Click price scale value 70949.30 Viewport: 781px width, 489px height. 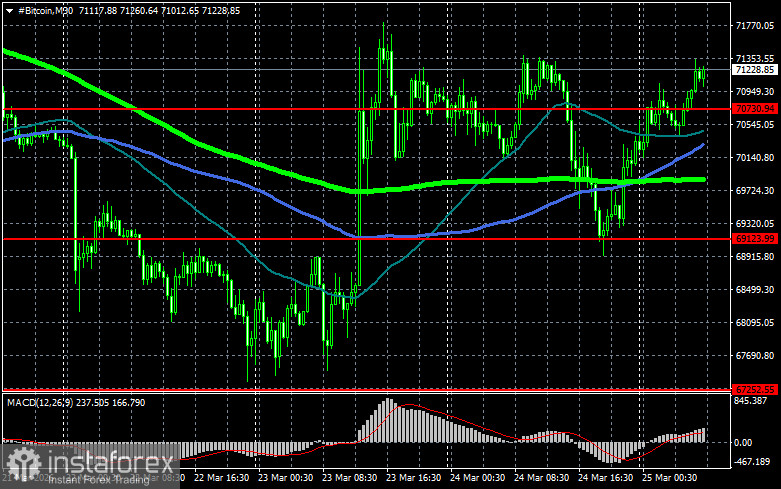755,92
